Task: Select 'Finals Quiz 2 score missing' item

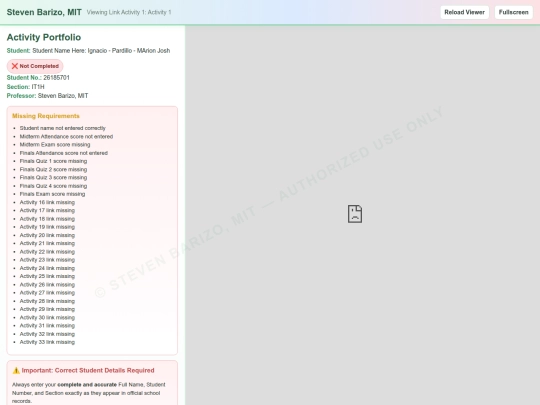Action: coord(53,169)
